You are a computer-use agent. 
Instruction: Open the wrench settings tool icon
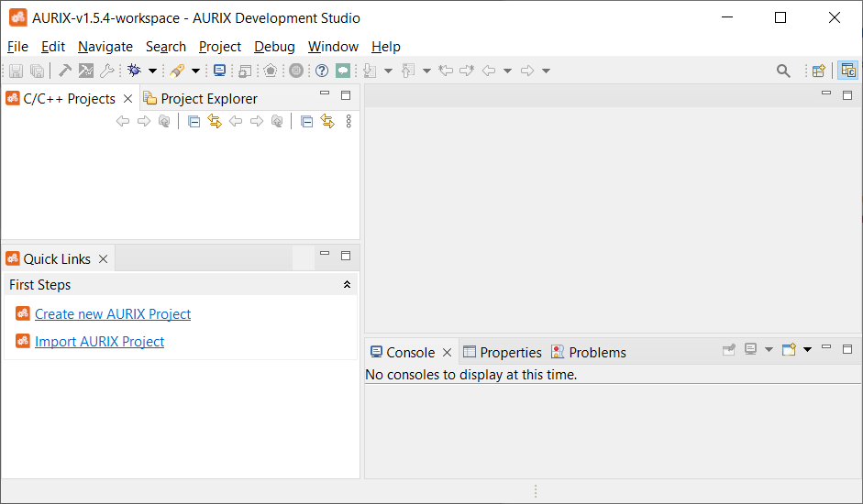(106, 71)
